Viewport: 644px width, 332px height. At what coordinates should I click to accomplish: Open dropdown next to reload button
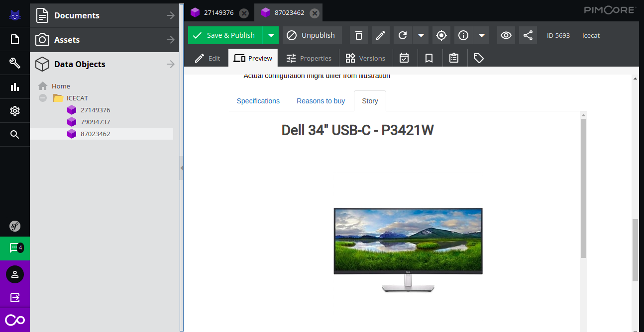pos(421,35)
